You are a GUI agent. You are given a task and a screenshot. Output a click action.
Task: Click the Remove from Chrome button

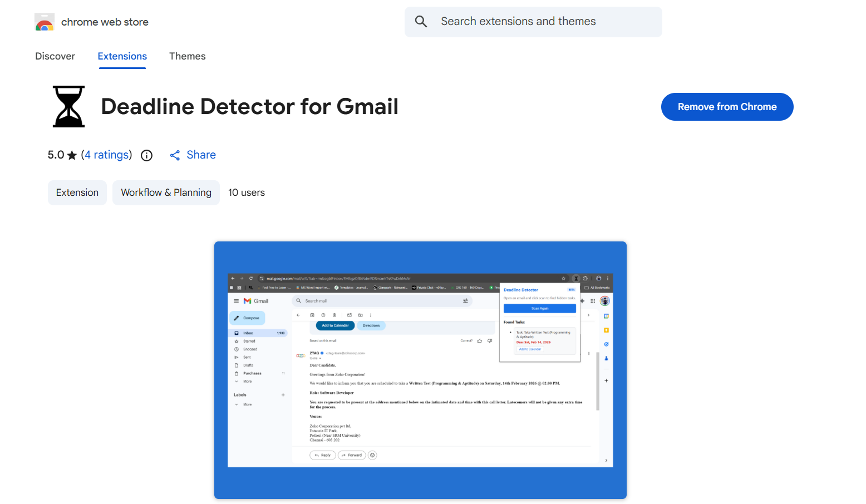tap(727, 107)
